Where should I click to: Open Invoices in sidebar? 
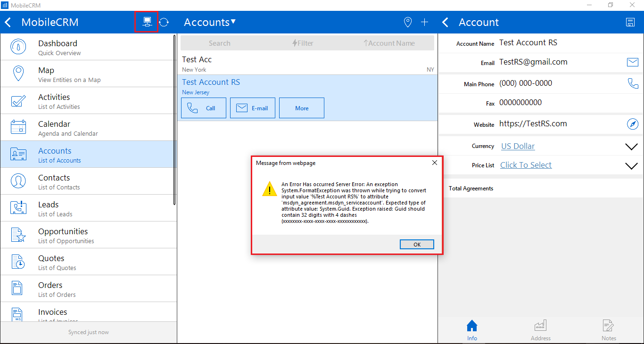88,312
